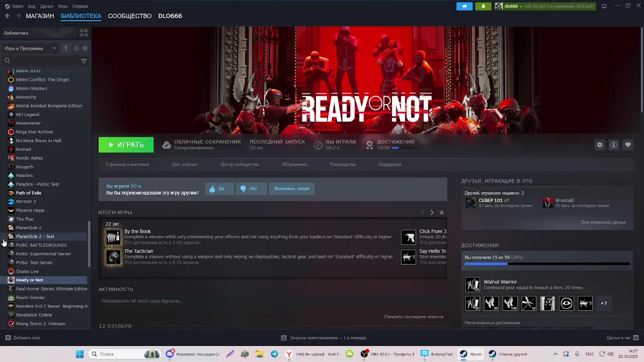Open Cloud Saves status icon
644x362 pixels.
[x=167, y=145]
